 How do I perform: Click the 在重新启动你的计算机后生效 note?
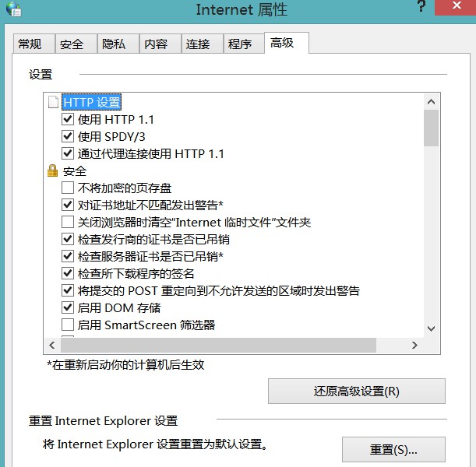125,365
